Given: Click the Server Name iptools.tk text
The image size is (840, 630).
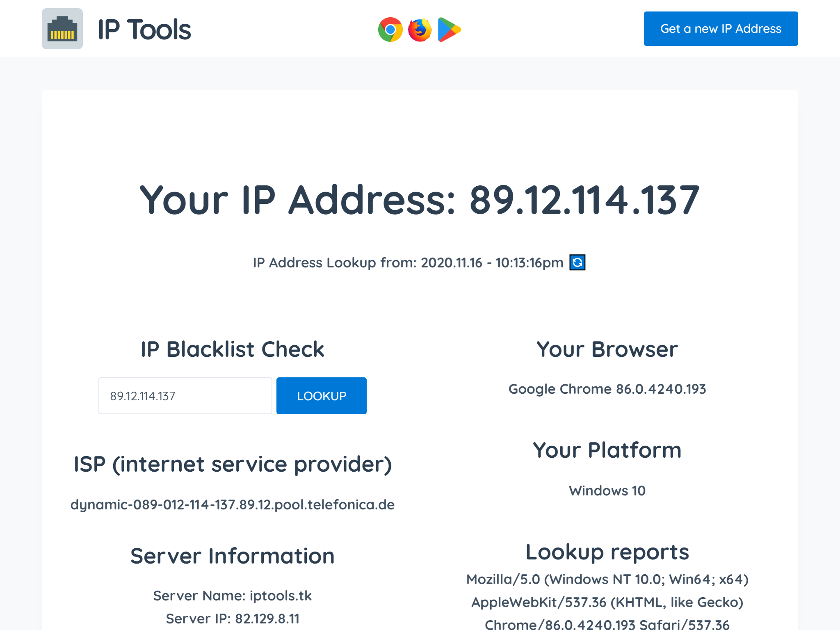Looking at the screenshot, I should (x=232, y=596).
